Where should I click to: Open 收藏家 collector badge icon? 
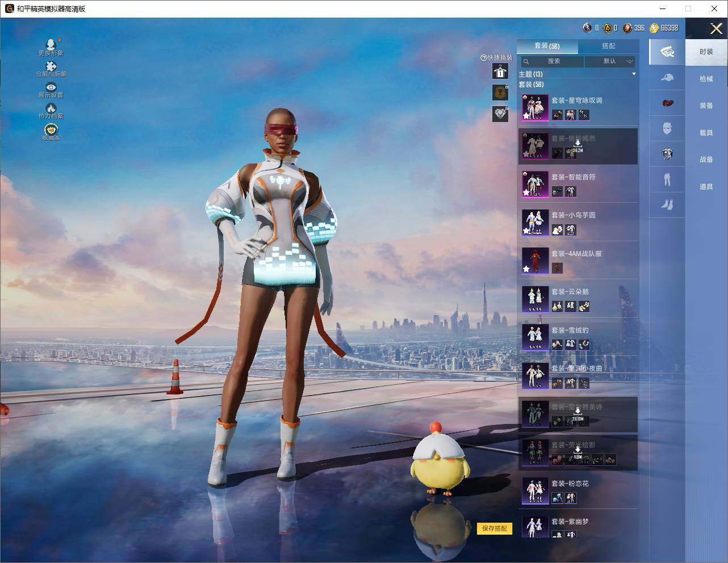tap(51, 132)
